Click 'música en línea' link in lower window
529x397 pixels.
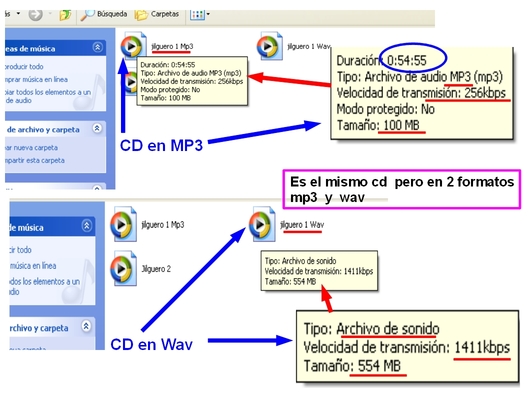(x=33, y=266)
